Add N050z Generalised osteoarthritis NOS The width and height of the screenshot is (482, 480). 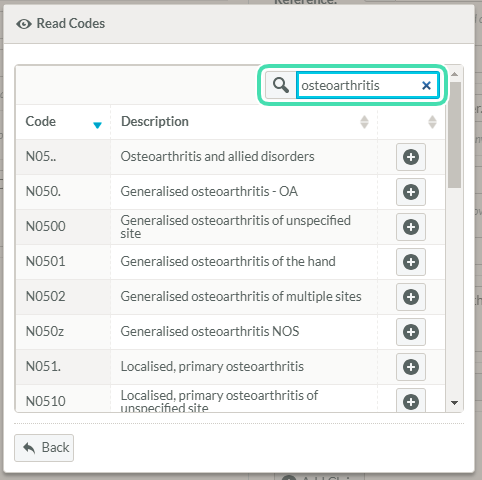(x=411, y=332)
